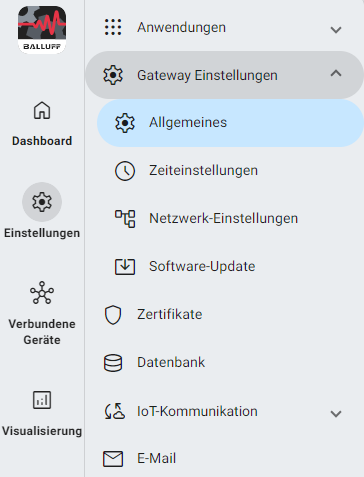Expand the Anwendungen chevron

click(336, 30)
